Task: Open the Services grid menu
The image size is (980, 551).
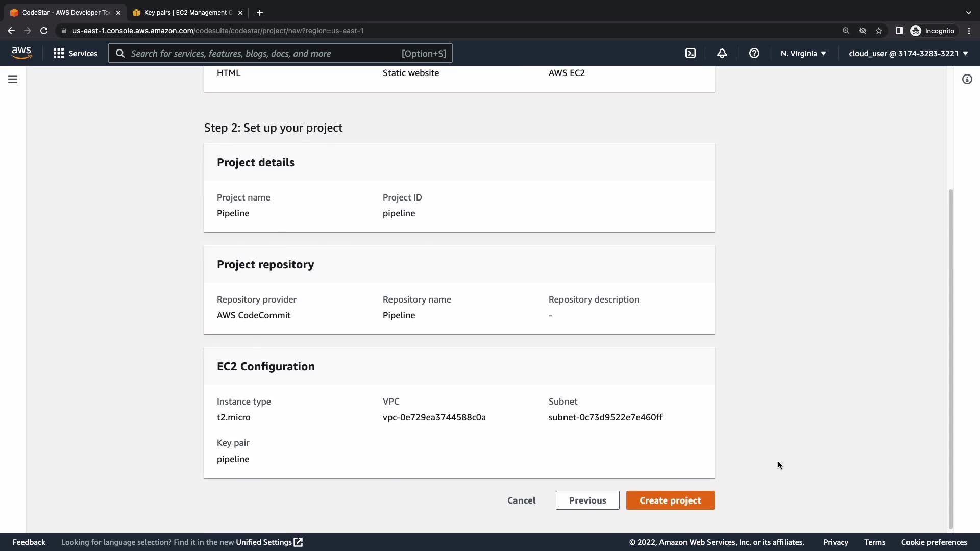Action: (x=75, y=53)
